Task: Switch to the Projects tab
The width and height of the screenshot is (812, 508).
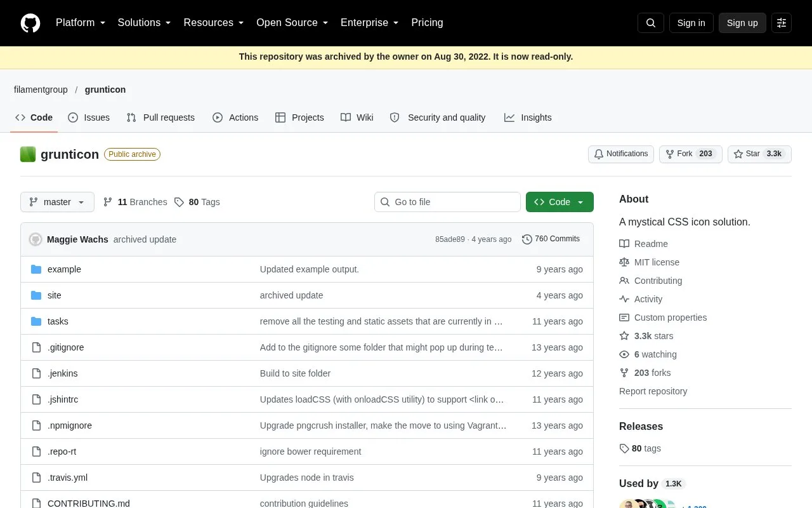Action: pyautogui.click(x=299, y=117)
